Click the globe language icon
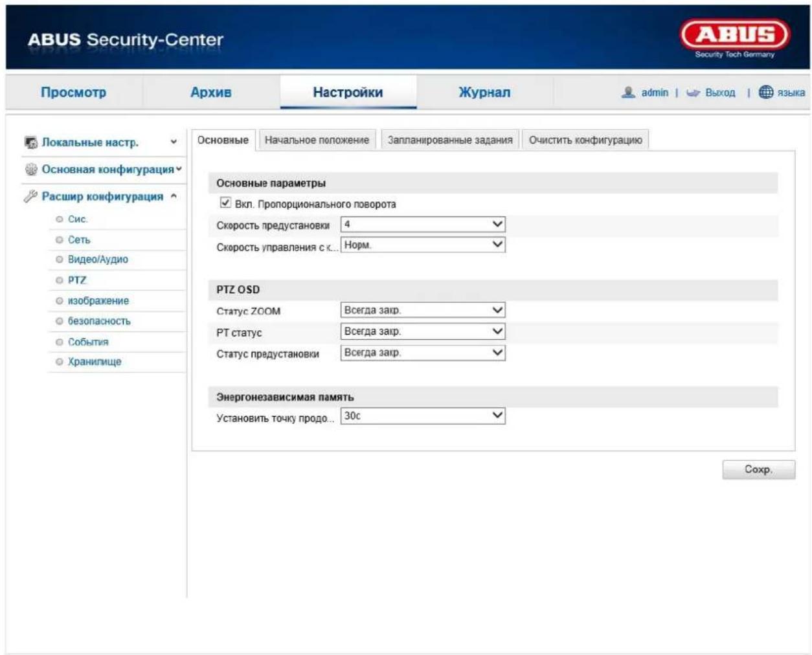 [766, 93]
